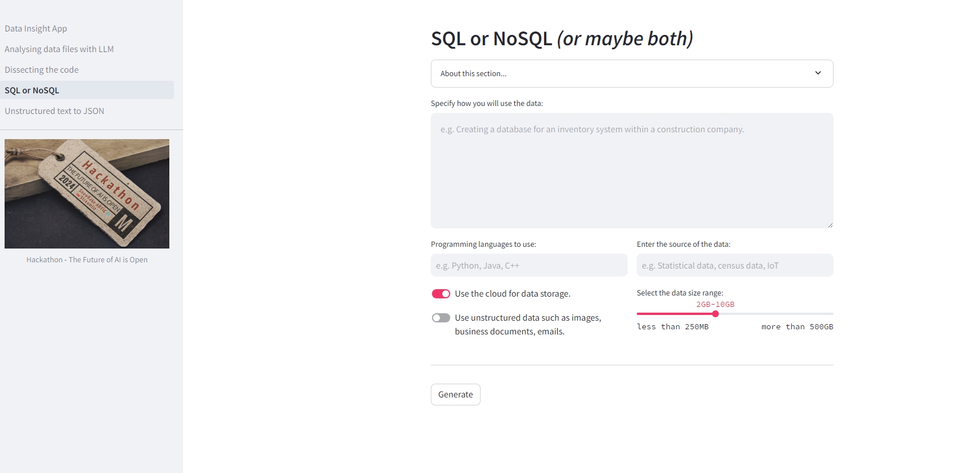Expand the About this section chevron
The height and width of the screenshot is (473, 980).
coord(818,73)
